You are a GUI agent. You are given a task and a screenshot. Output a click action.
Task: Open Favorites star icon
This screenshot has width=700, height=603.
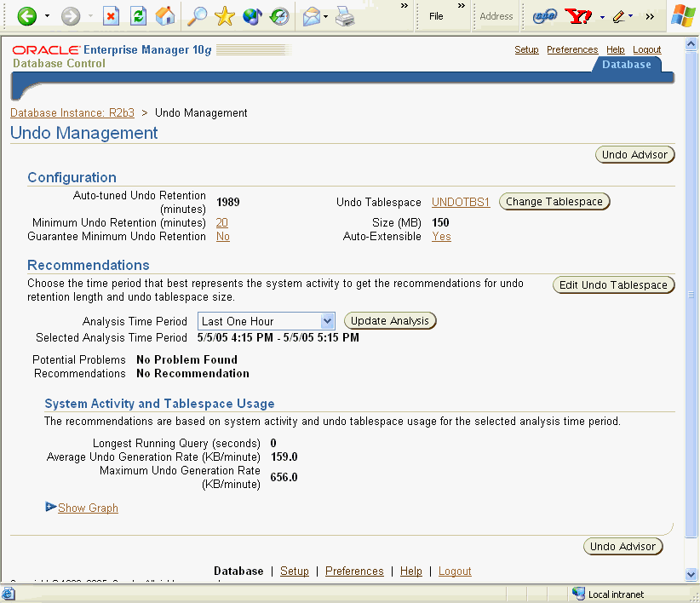point(225,16)
